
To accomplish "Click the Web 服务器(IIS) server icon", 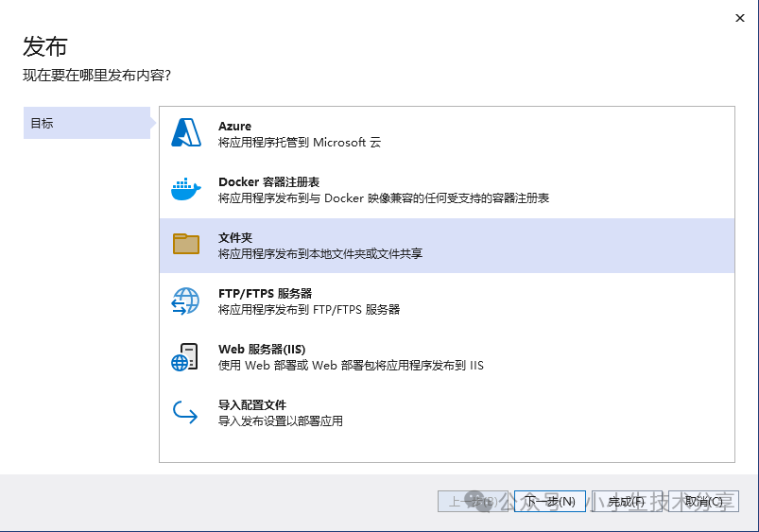I will pyautogui.click(x=185, y=356).
